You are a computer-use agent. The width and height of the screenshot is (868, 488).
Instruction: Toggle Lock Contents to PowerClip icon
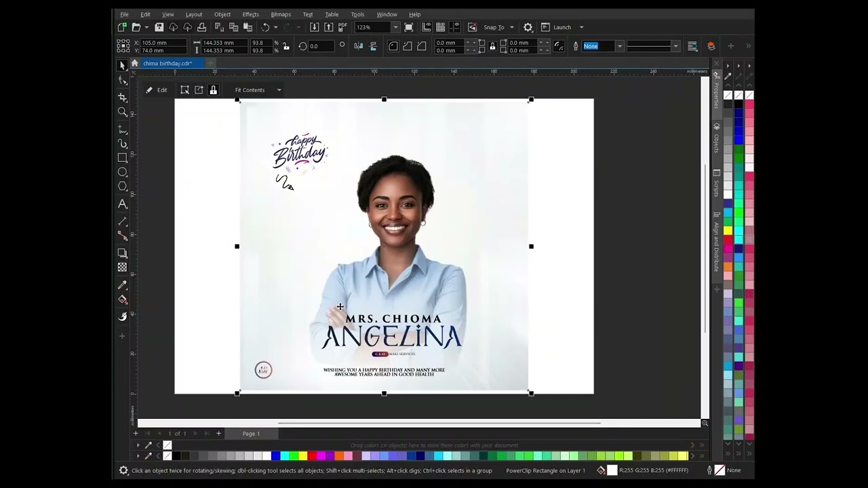[x=213, y=89]
